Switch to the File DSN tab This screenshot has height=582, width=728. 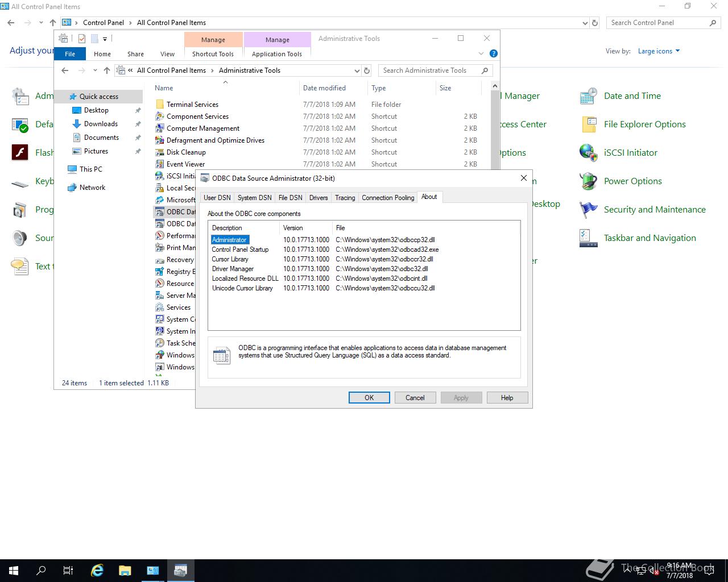tap(290, 198)
